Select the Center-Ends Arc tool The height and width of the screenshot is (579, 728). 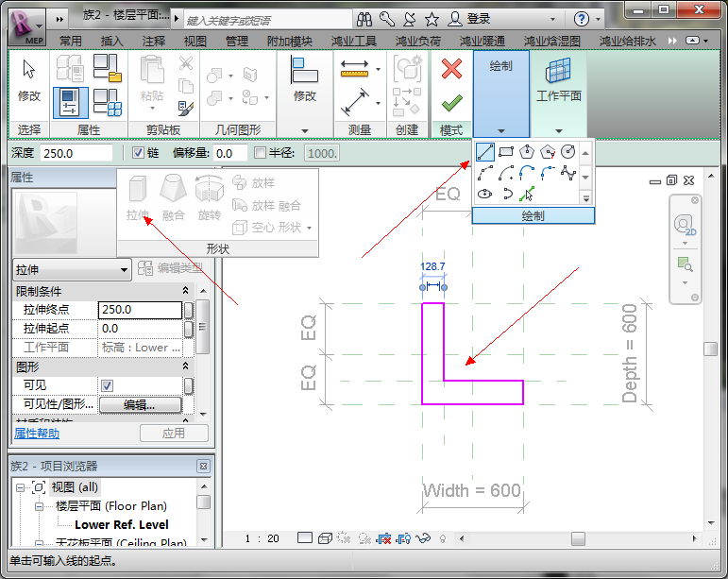click(x=505, y=173)
